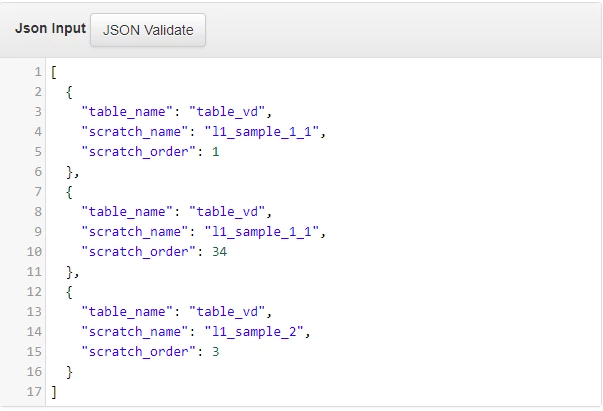Click the opening brace on line 12

click(69, 292)
